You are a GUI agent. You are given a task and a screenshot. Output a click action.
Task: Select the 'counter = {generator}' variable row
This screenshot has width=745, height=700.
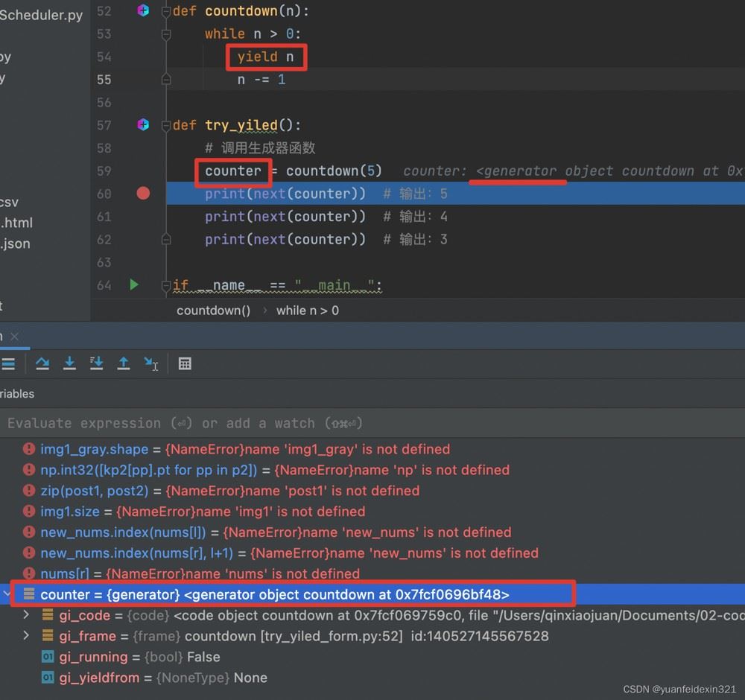(x=372, y=594)
